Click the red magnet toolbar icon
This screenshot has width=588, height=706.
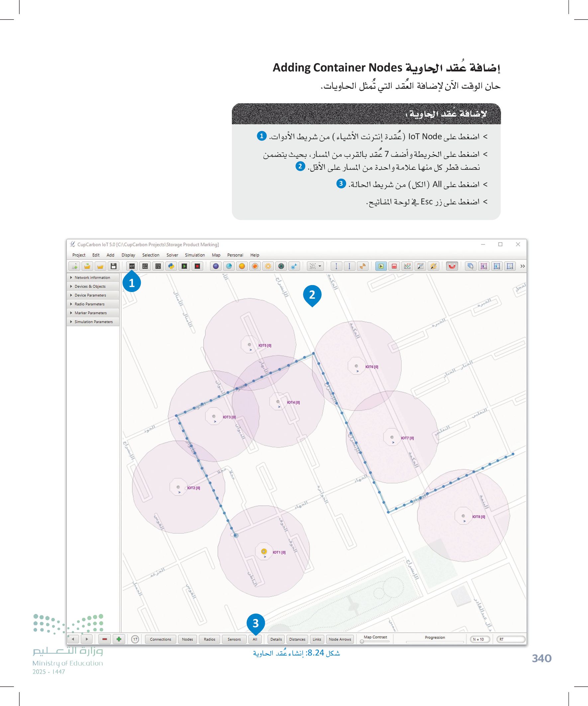[x=452, y=266]
